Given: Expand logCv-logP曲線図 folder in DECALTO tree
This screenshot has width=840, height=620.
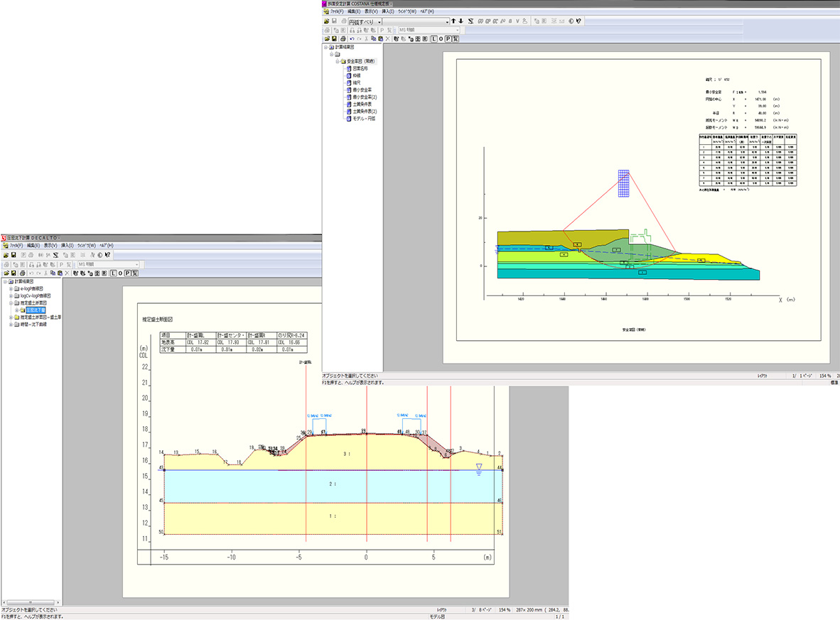Looking at the screenshot, I should tap(11, 296).
